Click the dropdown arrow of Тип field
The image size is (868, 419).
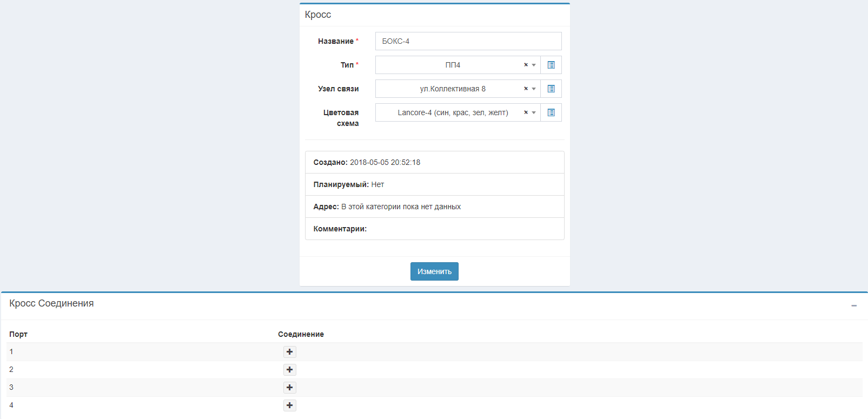pos(534,65)
